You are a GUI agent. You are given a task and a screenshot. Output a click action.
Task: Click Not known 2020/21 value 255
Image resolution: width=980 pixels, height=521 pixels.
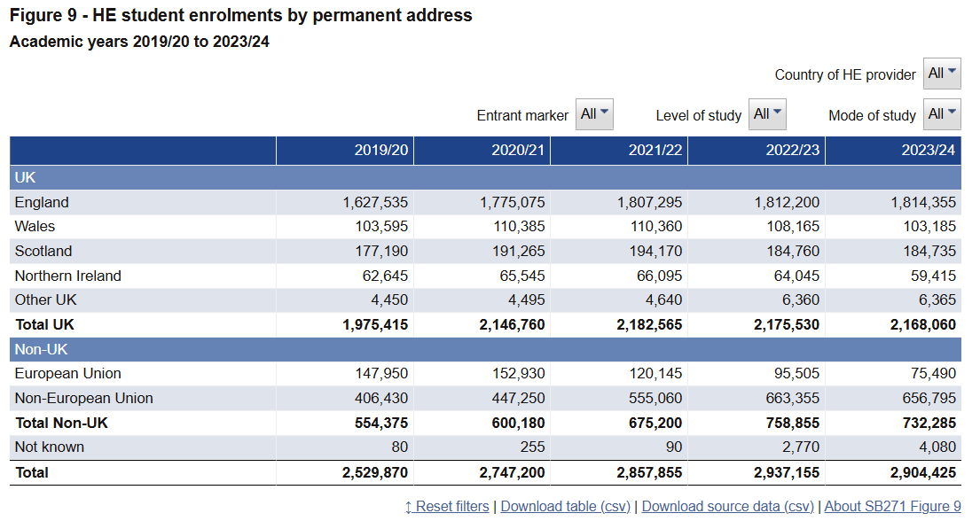[532, 447]
